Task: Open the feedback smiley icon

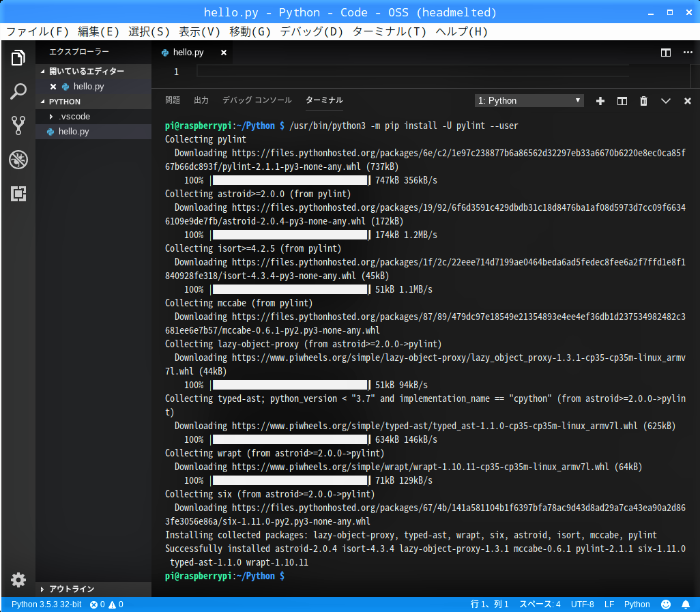Action: coord(666,604)
